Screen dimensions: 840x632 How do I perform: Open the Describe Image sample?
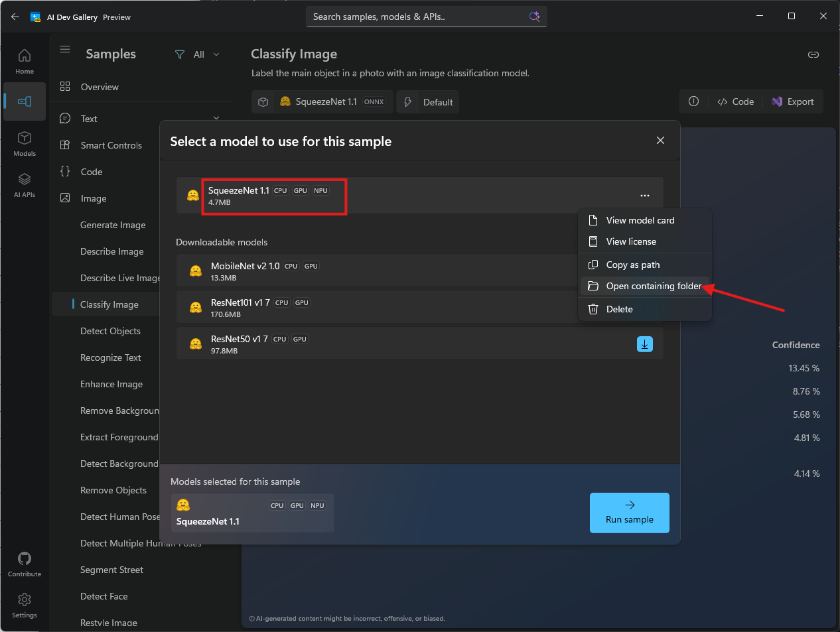(112, 251)
